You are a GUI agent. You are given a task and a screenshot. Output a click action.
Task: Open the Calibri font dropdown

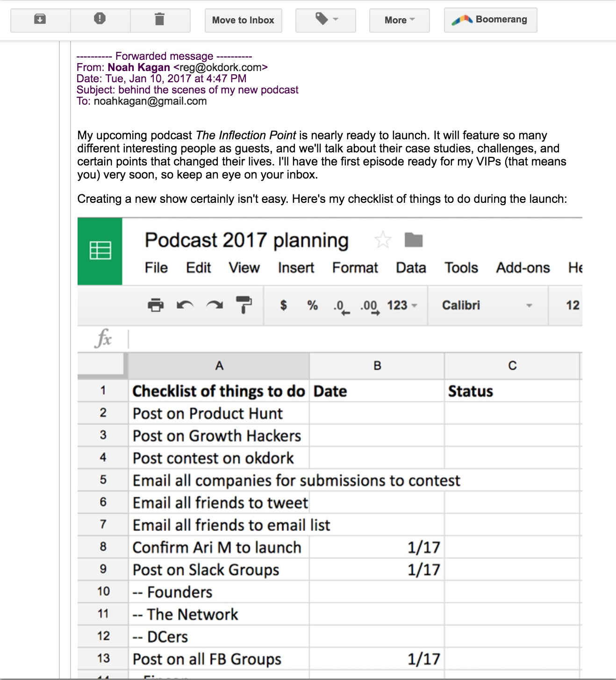pyautogui.click(x=487, y=305)
